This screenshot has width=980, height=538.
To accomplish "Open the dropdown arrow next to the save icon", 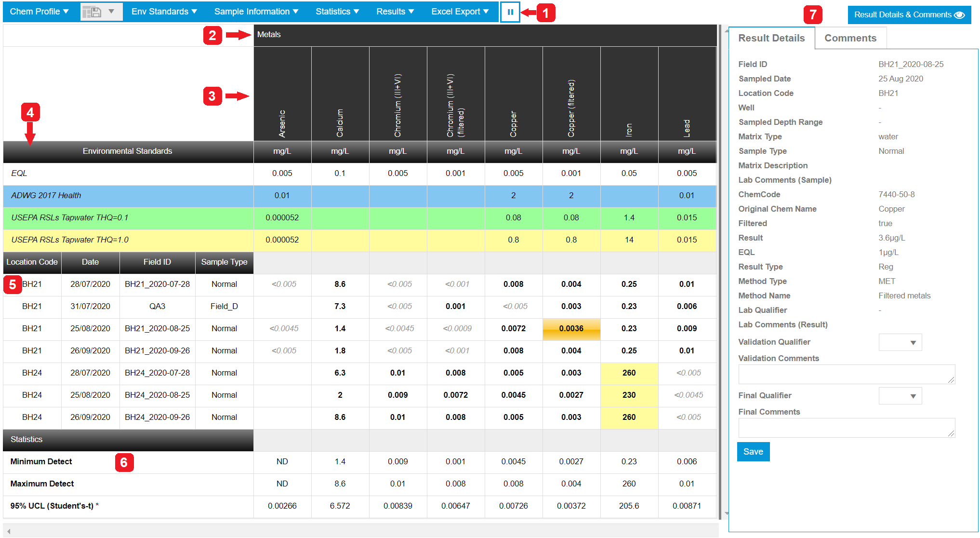I will point(112,11).
